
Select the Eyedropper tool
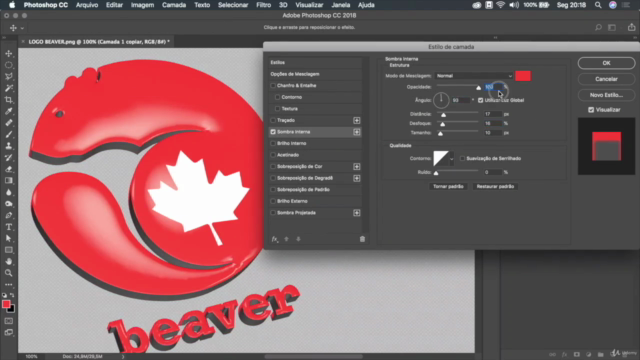click(9, 111)
